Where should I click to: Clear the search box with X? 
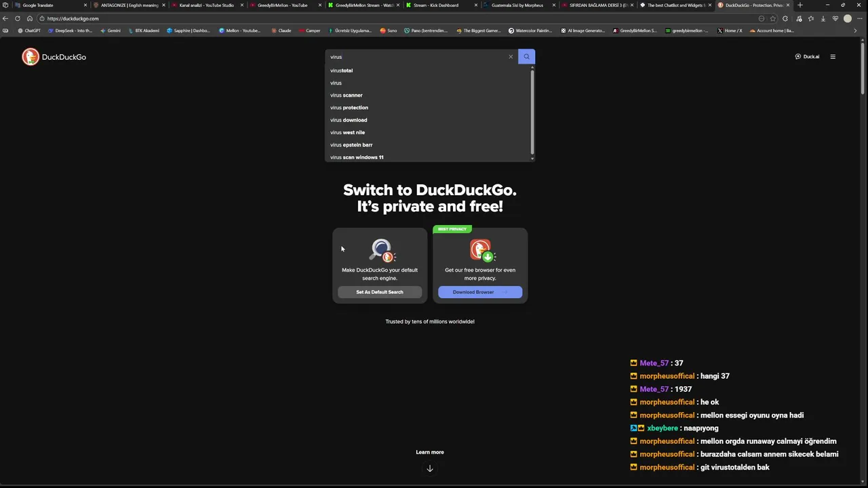pyautogui.click(x=511, y=57)
